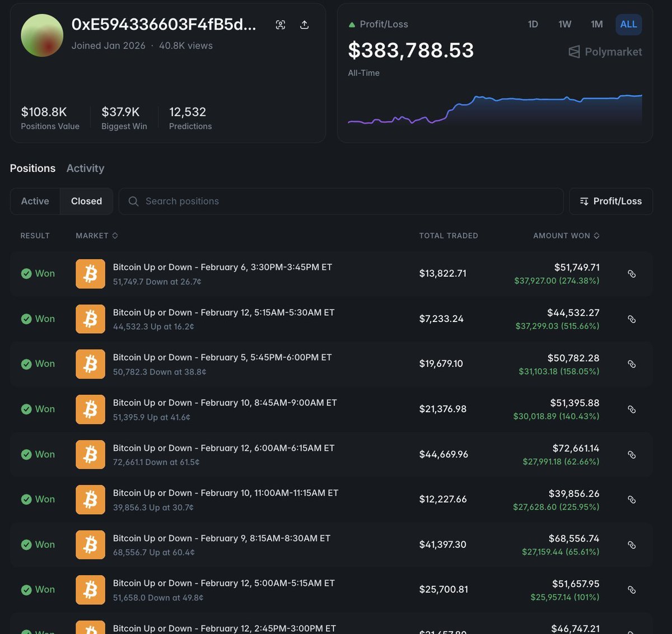Click the 12,532 Predictions stat
The image size is (672, 634).
click(190, 118)
